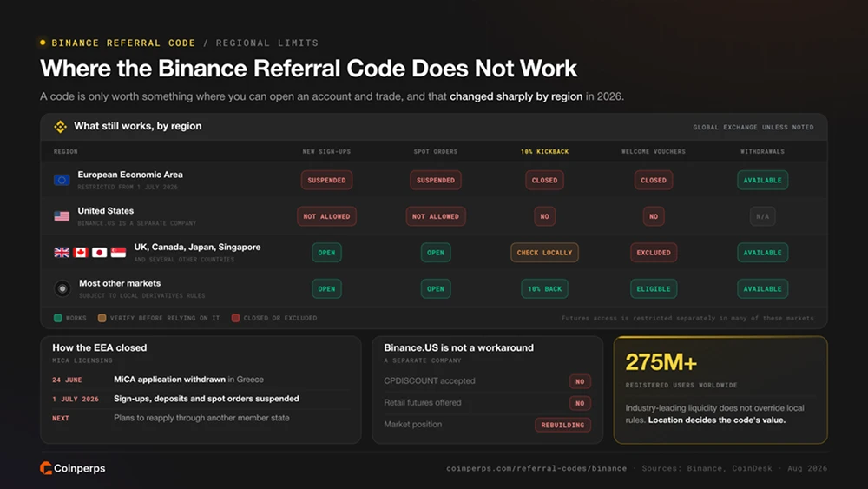
Task: Click the NEXT timeline entry label
Action: (x=61, y=418)
